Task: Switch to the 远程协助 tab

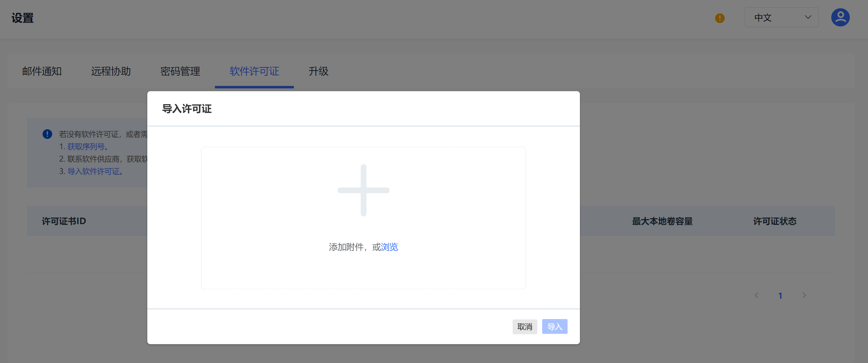Action: pyautogui.click(x=111, y=71)
